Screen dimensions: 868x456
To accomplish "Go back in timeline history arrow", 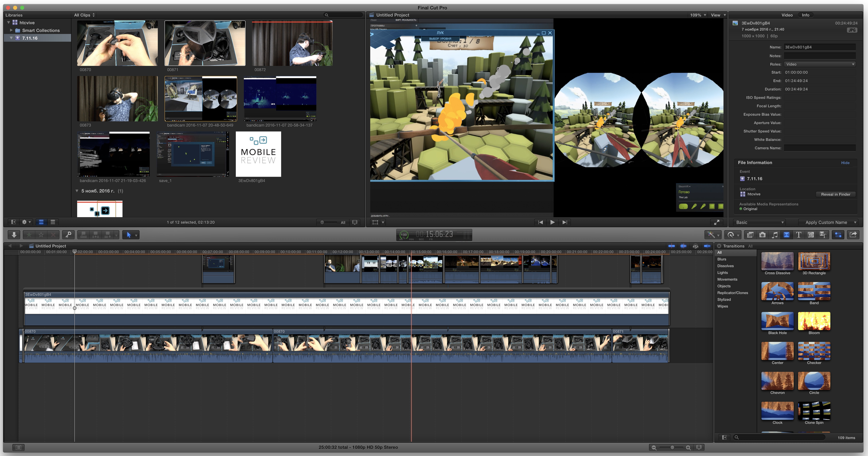I will (10, 246).
